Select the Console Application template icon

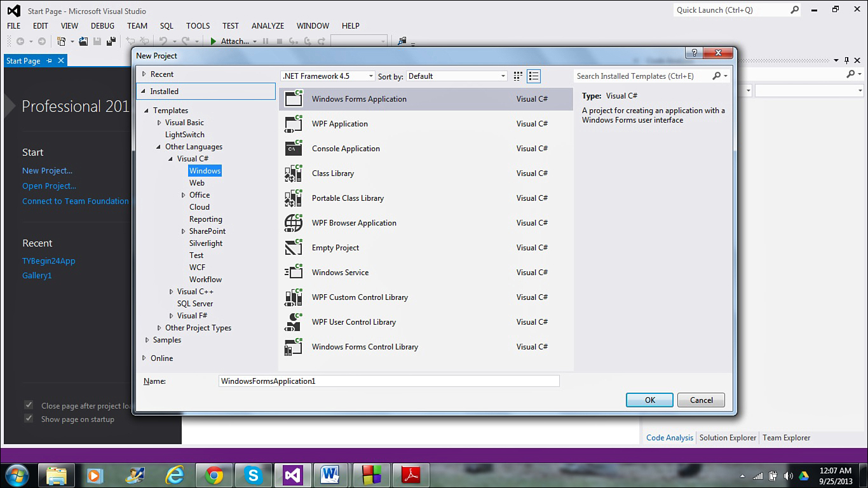pyautogui.click(x=293, y=149)
